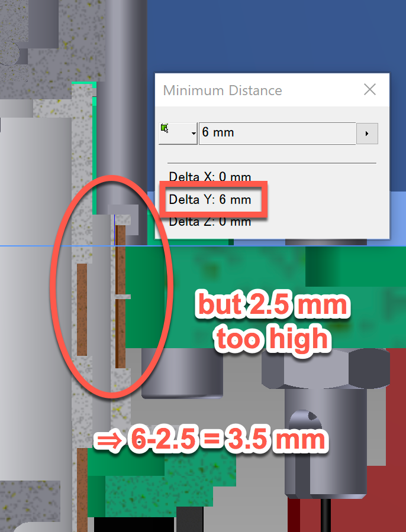406x532 pixels.
Task: Open the selection filter dropdown arrow
Action: (194, 134)
